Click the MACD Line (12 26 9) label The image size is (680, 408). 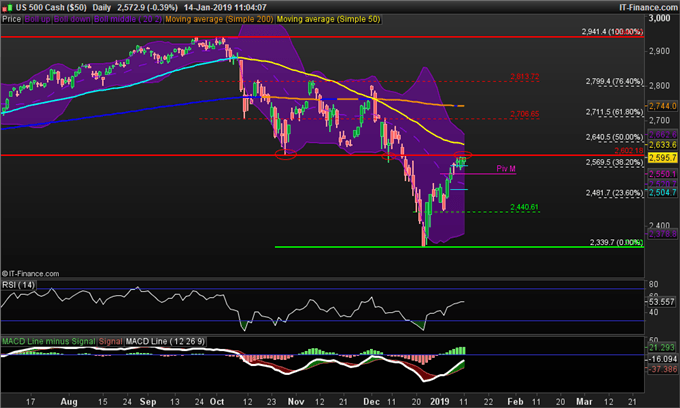pos(165,341)
